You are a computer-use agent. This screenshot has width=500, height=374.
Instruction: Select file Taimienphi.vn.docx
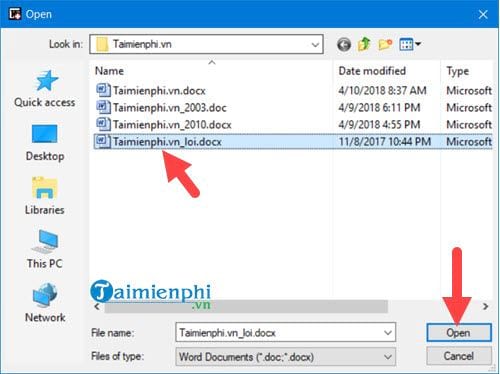(x=159, y=91)
